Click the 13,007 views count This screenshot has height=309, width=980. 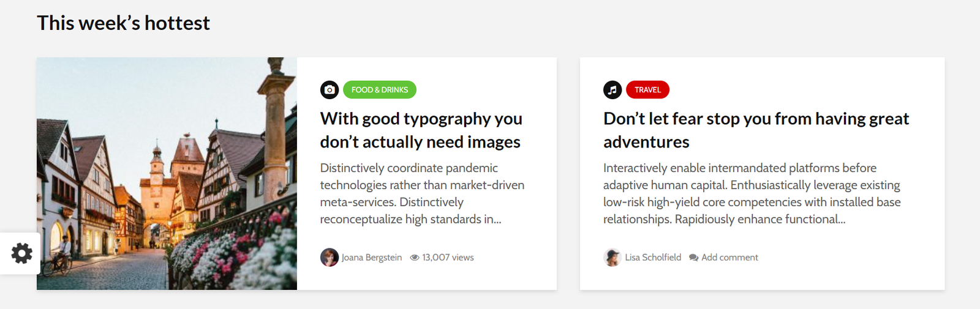pos(448,258)
